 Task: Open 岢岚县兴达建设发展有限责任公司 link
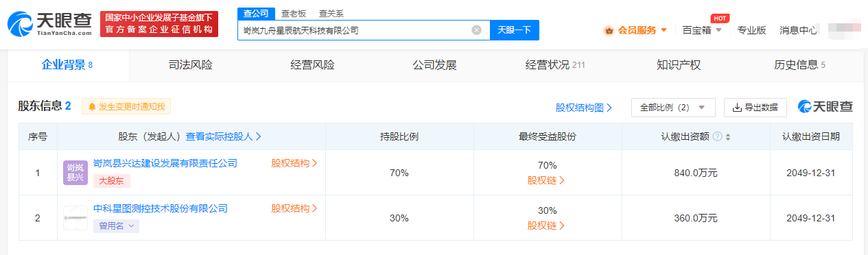click(165, 163)
